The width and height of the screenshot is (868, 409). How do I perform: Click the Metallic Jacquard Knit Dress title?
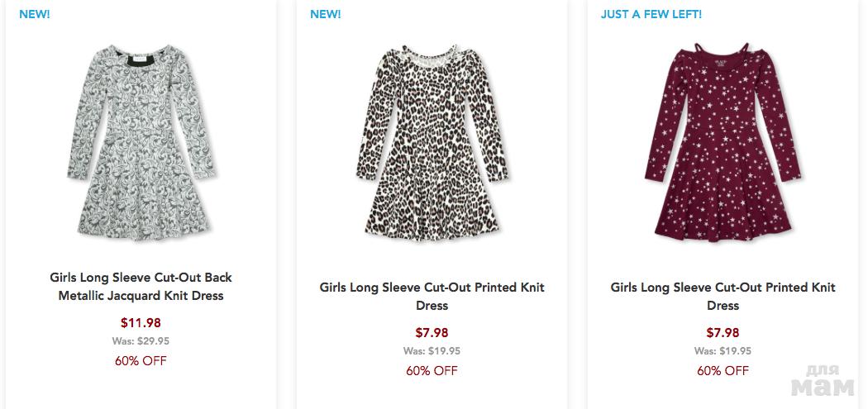141,287
